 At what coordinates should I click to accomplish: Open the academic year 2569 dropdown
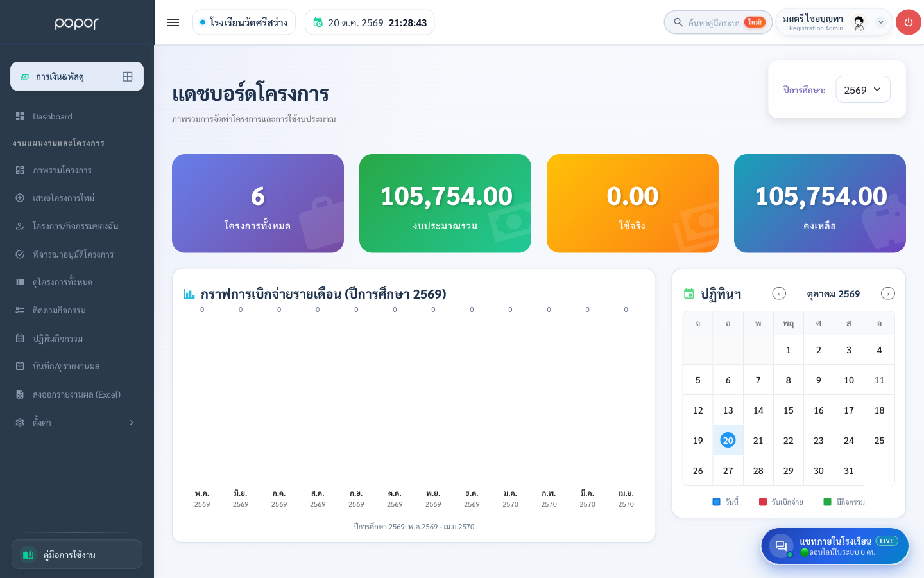click(x=863, y=89)
